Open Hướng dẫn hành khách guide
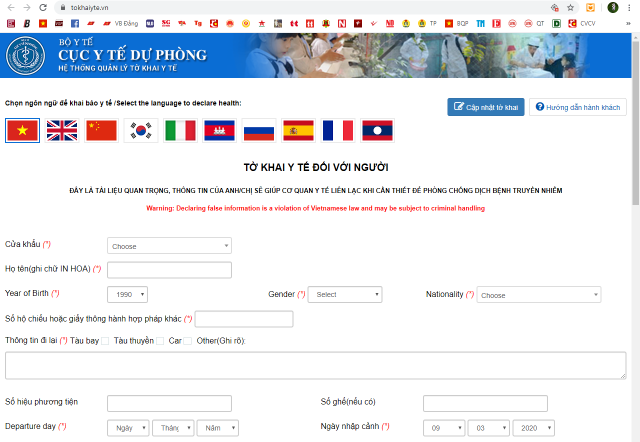The height and width of the screenshot is (442, 640). (x=578, y=107)
